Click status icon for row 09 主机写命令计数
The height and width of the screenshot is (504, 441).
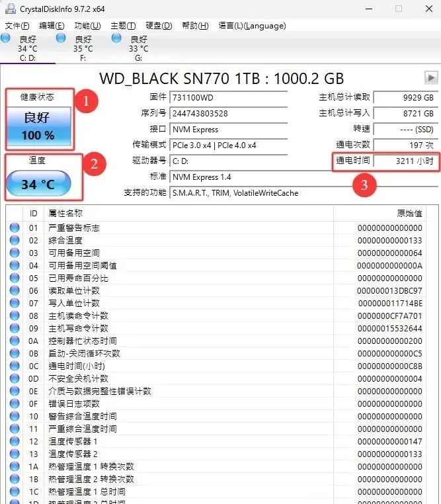pyautogui.click(x=15, y=328)
